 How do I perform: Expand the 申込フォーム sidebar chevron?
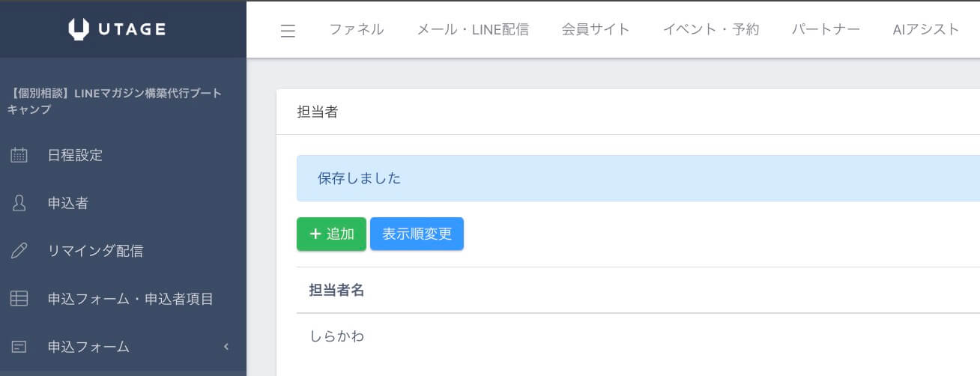226,347
